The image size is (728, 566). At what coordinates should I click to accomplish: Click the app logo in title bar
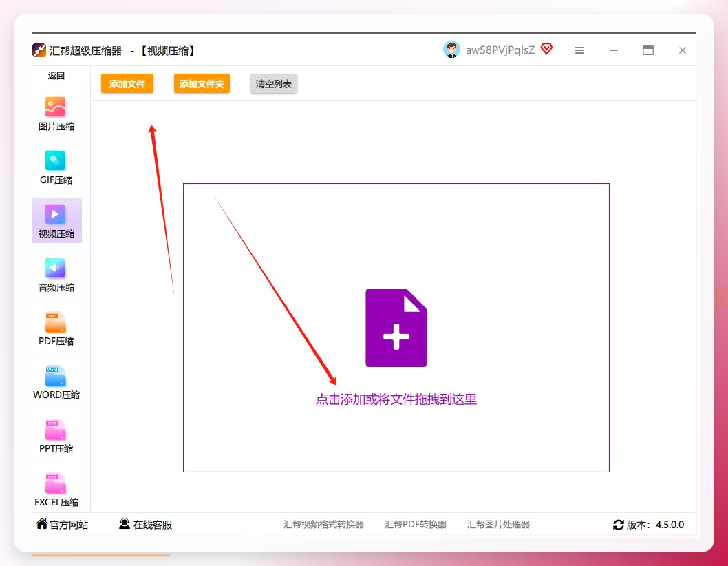[x=39, y=50]
